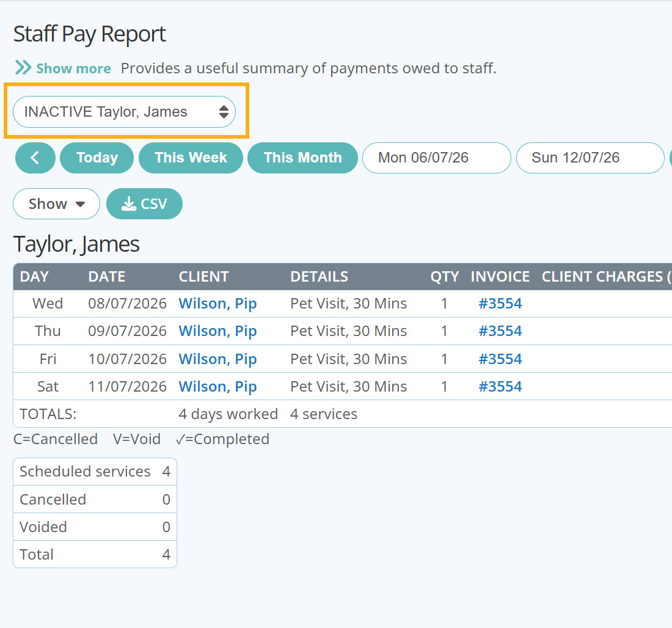Click the CLIENT column header
Viewport: 672px width, 628px height.
click(x=203, y=277)
